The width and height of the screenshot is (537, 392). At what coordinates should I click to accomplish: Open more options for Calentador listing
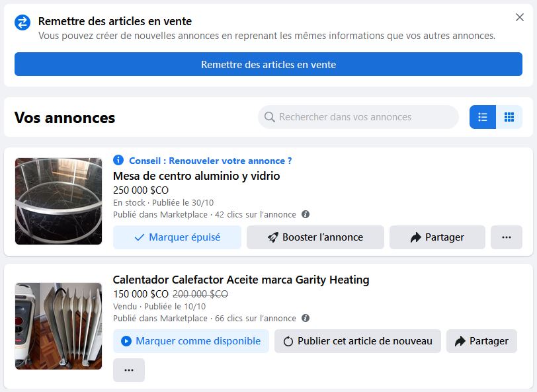(129, 370)
